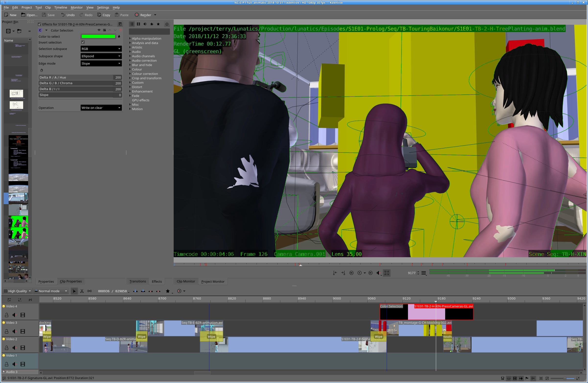Open the Timeline menu

point(60,7)
